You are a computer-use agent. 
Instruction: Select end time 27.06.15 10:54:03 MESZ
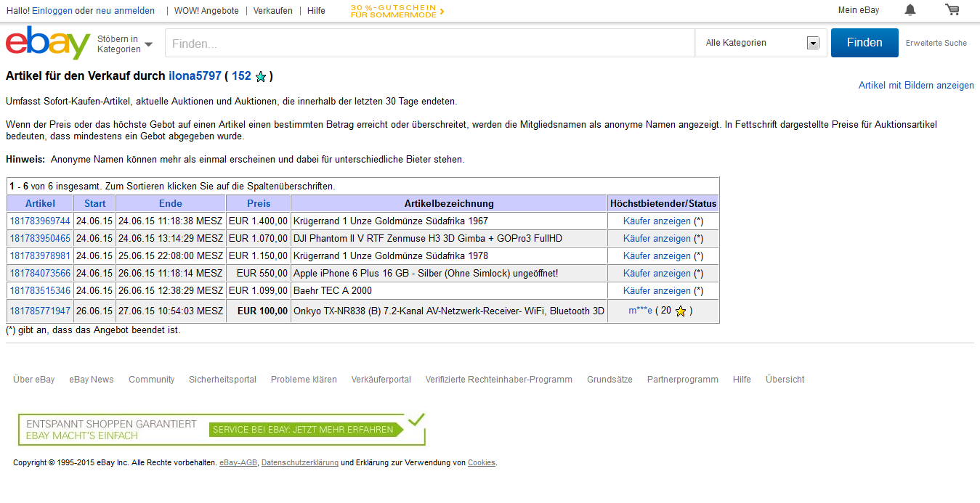[x=171, y=311]
